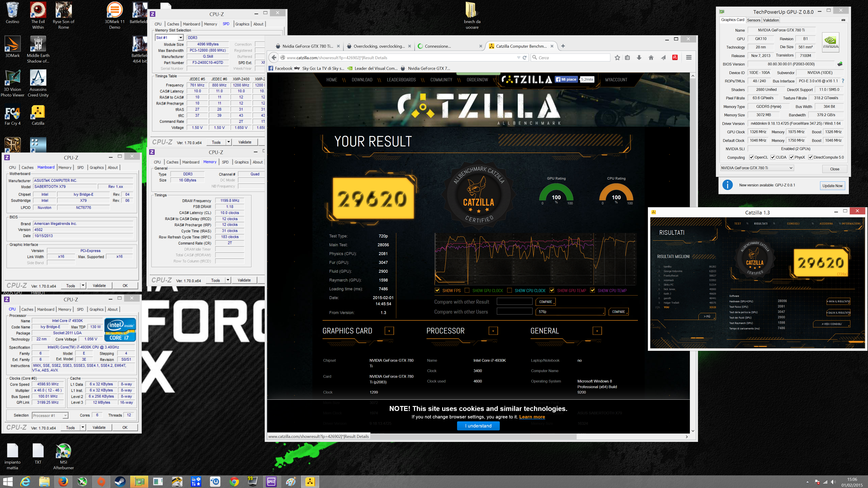Viewport: 868px width, 488px height.
Task: Click the GPU-Z BIOS save chip icon
Action: (840, 64)
